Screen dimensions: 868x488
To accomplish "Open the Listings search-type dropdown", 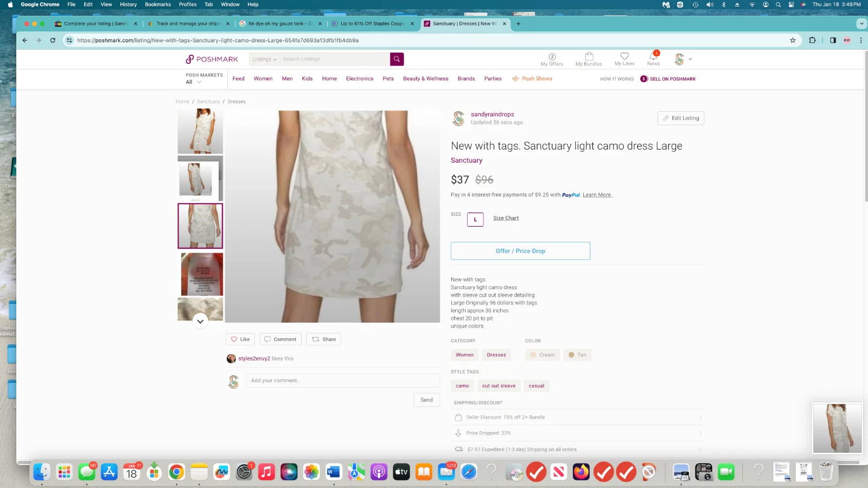I will point(264,59).
